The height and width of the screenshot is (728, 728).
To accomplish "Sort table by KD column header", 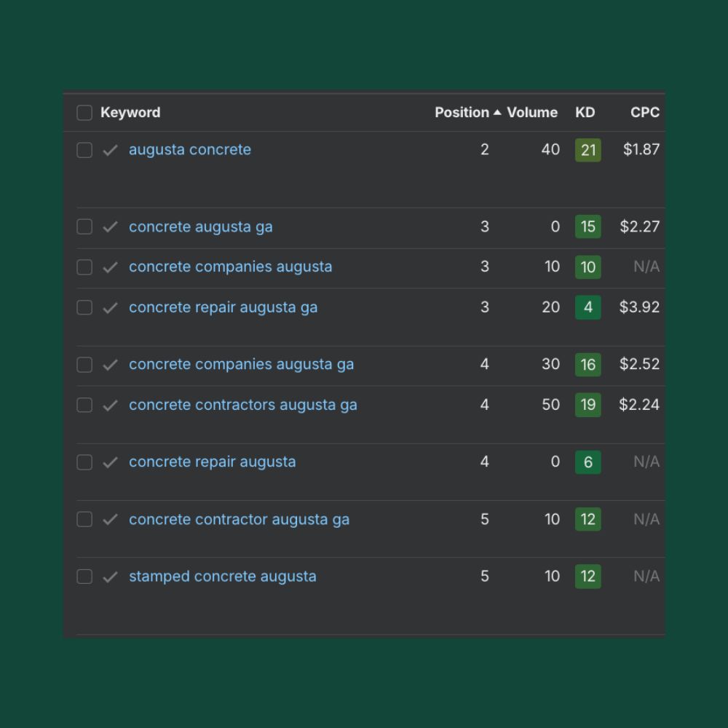I will click(585, 113).
